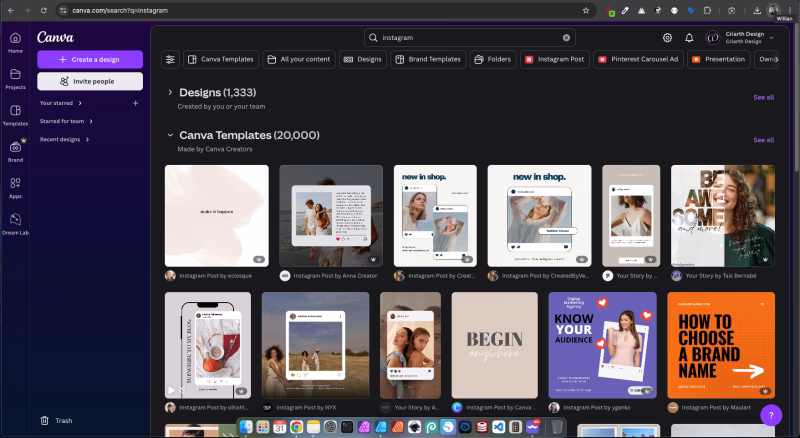Reload the browser page
Screen dimensions: 800x438
pos(44,10)
